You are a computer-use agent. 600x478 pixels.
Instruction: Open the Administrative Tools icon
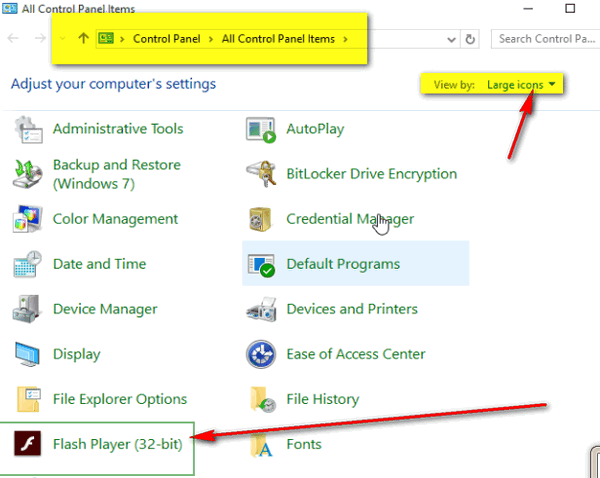[28, 129]
